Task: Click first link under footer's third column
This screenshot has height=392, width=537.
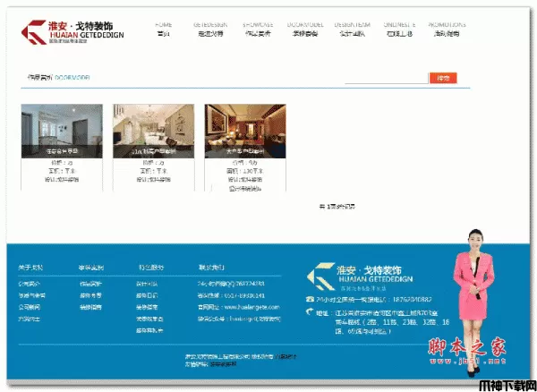Action: pos(147,284)
